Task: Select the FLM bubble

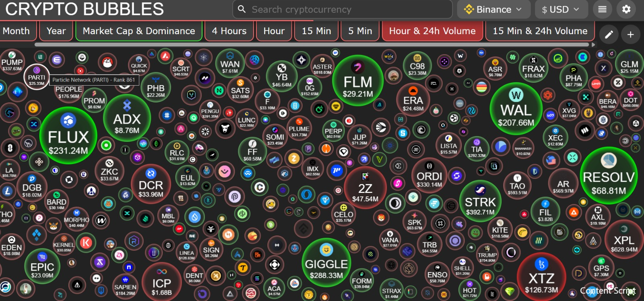Action: click(358, 80)
